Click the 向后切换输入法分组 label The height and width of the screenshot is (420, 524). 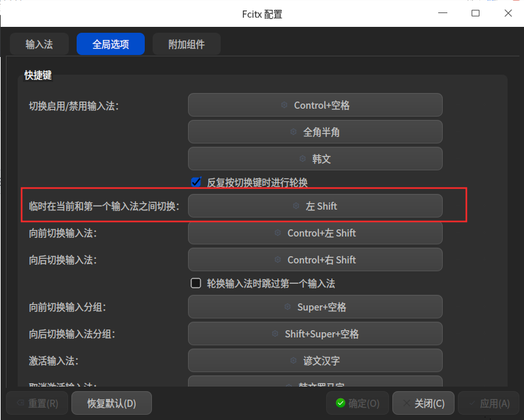pos(72,334)
